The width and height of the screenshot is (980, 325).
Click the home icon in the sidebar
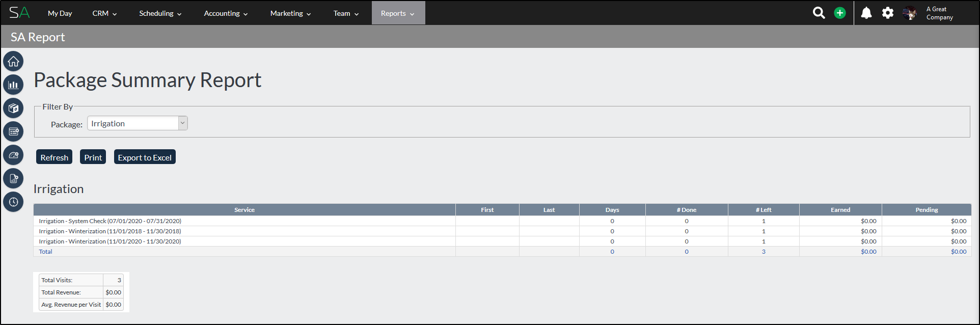13,62
